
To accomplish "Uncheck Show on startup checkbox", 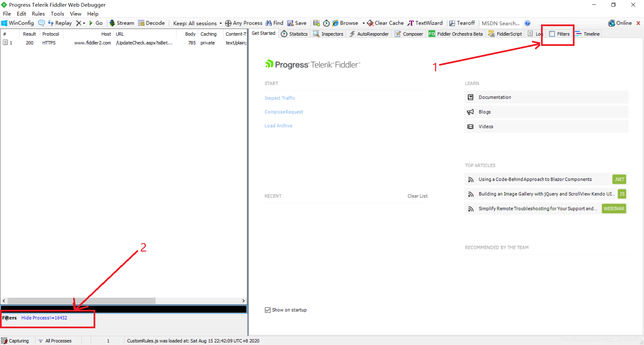I will pos(268,310).
